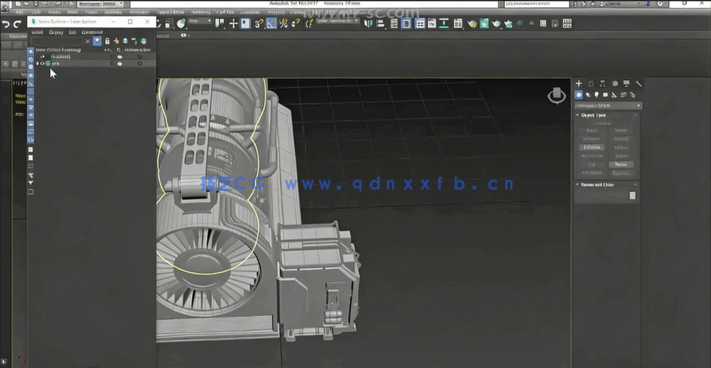
Task: Open the Named Selection Sets dropdown
Action: pyautogui.click(x=337, y=22)
